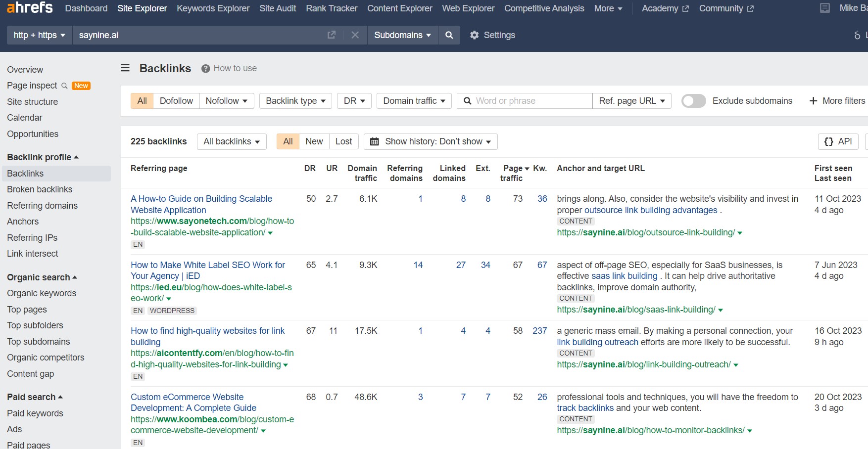Open Domain traffic filter dropdown
Image resolution: width=868 pixels, height=449 pixels.
414,101
